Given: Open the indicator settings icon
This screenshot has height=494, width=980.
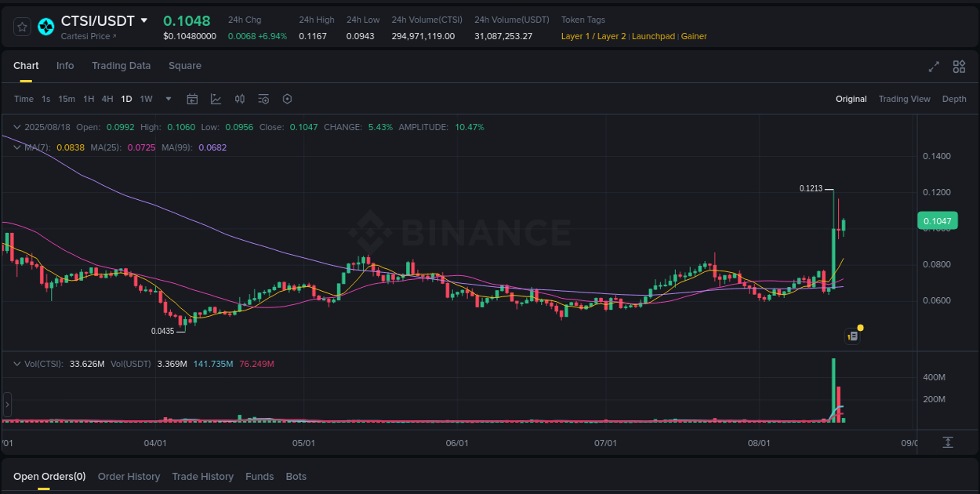Looking at the screenshot, I should [x=263, y=99].
